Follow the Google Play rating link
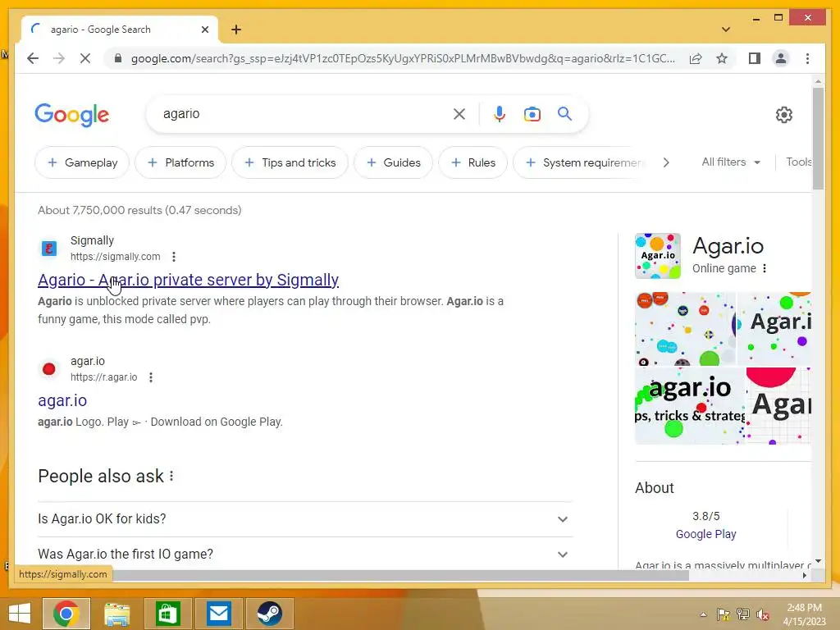The width and height of the screenshot is (840, 630). [705, 534]
